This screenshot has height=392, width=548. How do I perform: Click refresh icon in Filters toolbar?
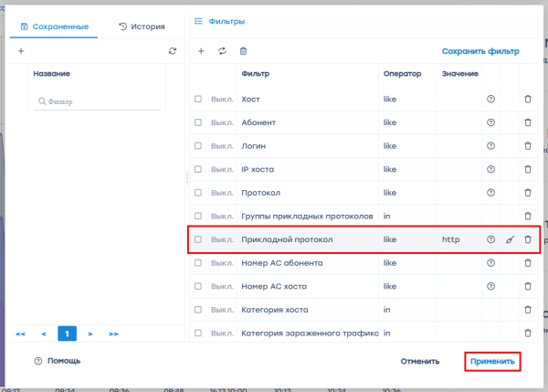click(222, 52)
